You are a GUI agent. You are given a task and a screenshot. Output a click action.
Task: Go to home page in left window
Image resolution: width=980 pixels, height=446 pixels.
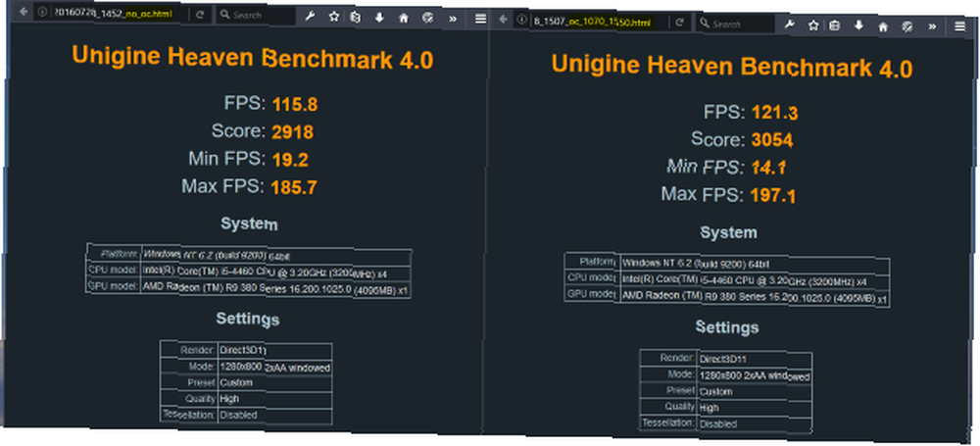click(x=403, y=19)
